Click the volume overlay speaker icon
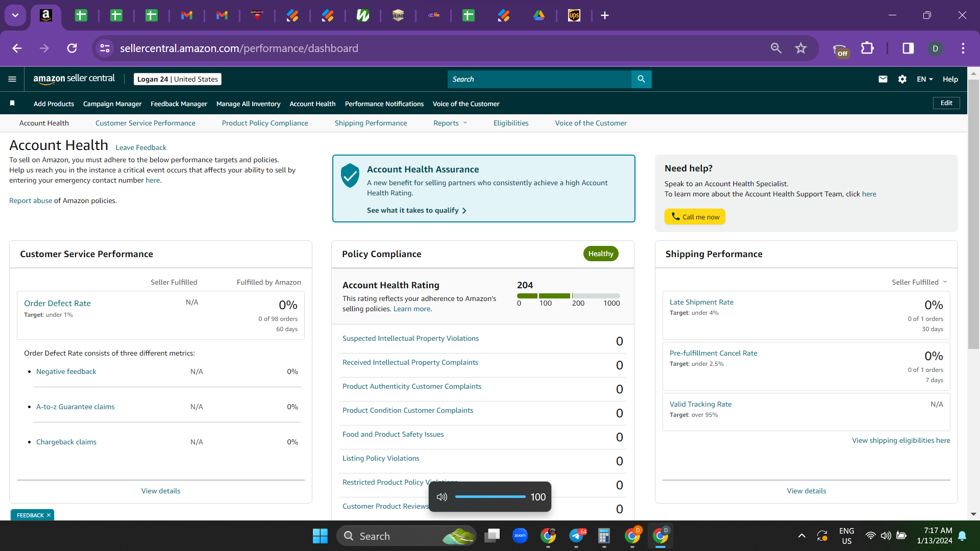This screenshot has width=980, height=551. (x=442, y=497)
